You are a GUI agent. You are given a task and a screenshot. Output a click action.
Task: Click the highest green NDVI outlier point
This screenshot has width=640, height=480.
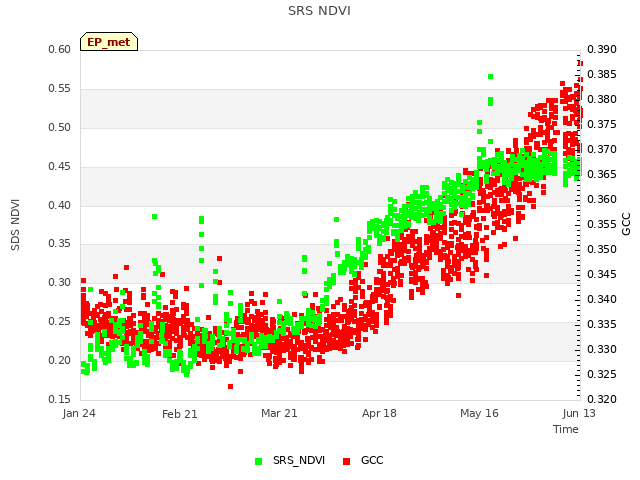tap(491, 76)
